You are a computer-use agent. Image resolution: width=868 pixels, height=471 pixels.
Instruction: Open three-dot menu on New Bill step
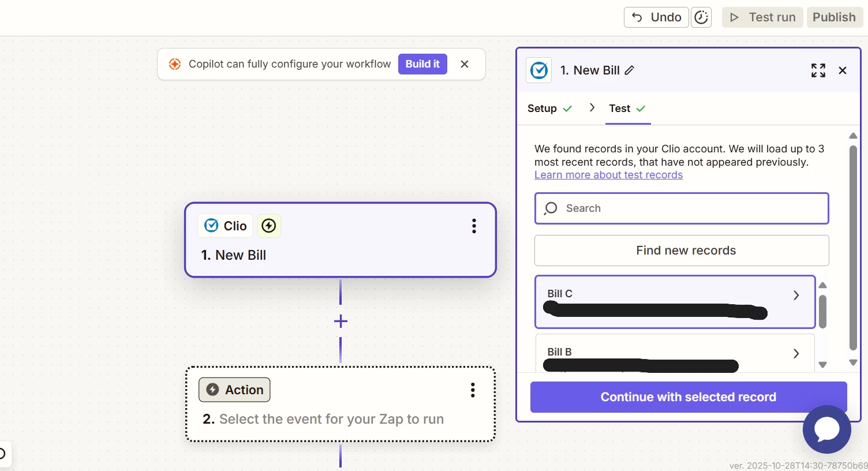coord(474,226)
